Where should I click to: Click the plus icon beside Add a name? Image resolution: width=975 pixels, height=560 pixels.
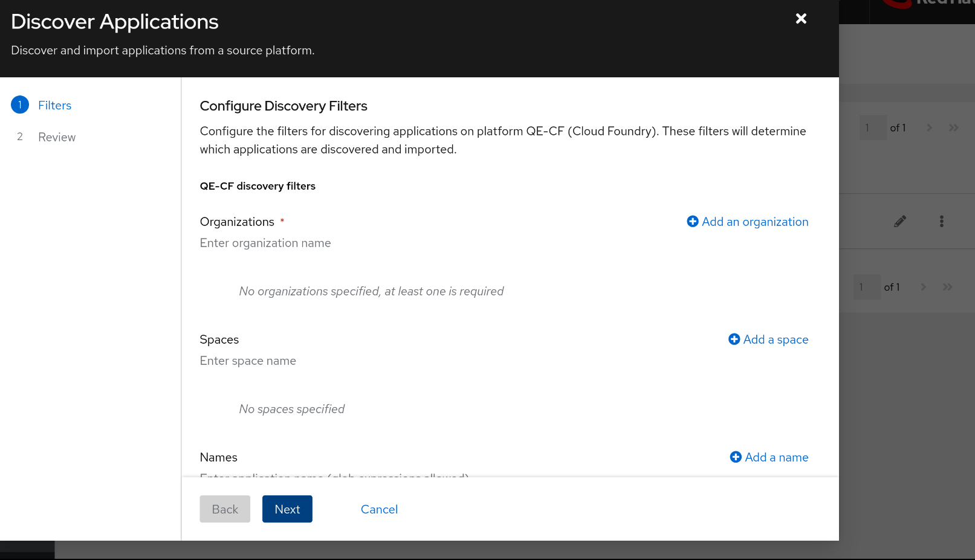click(736, 457)
